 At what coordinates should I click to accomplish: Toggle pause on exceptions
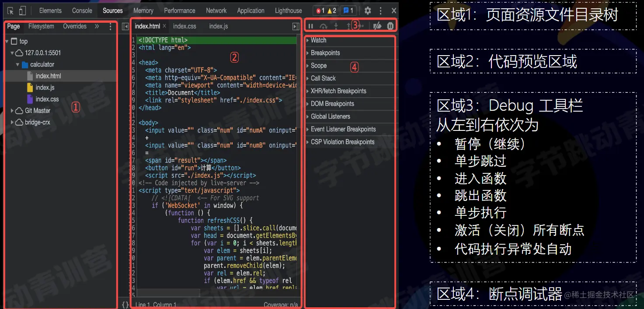390,26
